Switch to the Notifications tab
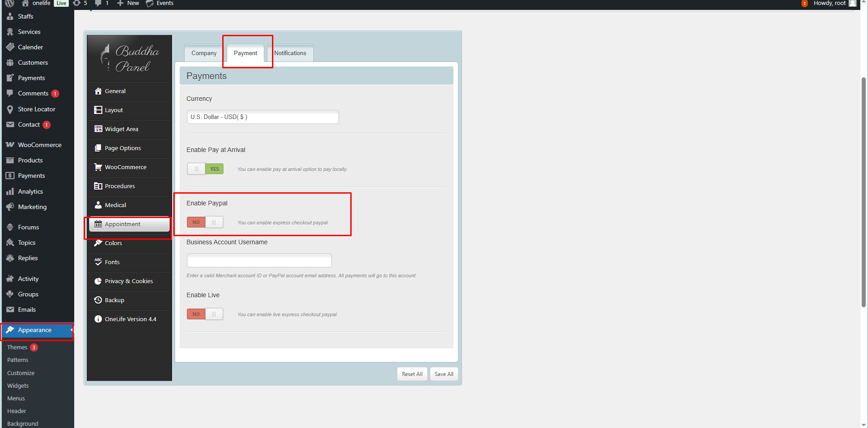Viewport: 868px width, 428px height. 290,53
